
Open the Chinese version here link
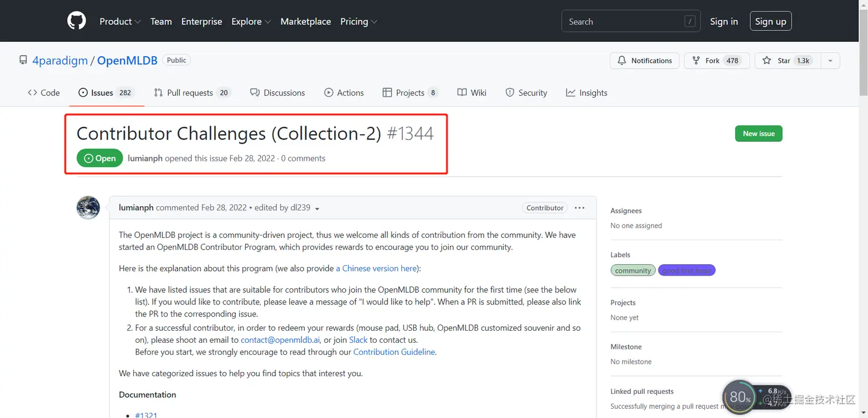(x=376, y=268)
